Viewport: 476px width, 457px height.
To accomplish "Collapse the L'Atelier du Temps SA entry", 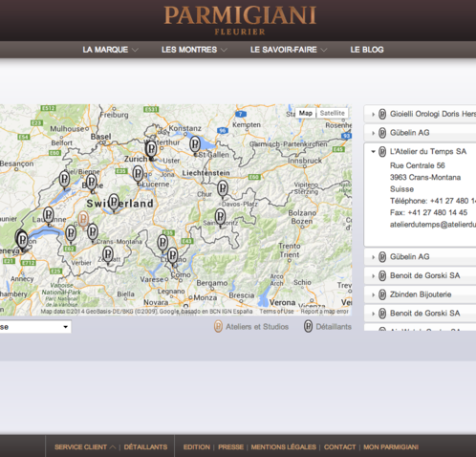I will 373,152.
